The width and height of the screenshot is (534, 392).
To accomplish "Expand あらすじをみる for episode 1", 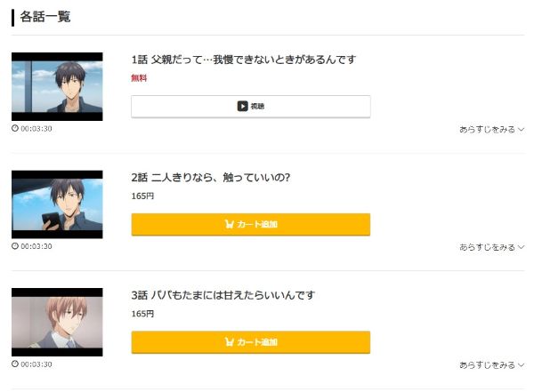I will click(x=491, y=129).
